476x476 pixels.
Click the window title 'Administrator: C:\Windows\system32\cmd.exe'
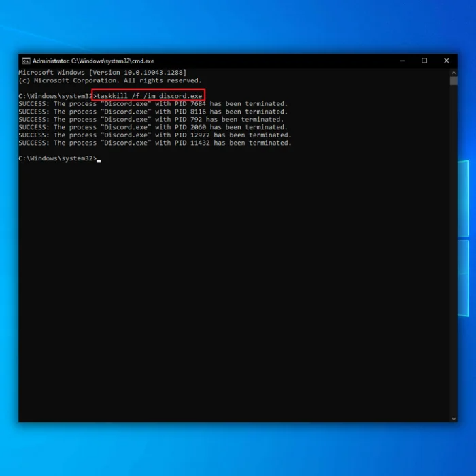click(93, 61)
